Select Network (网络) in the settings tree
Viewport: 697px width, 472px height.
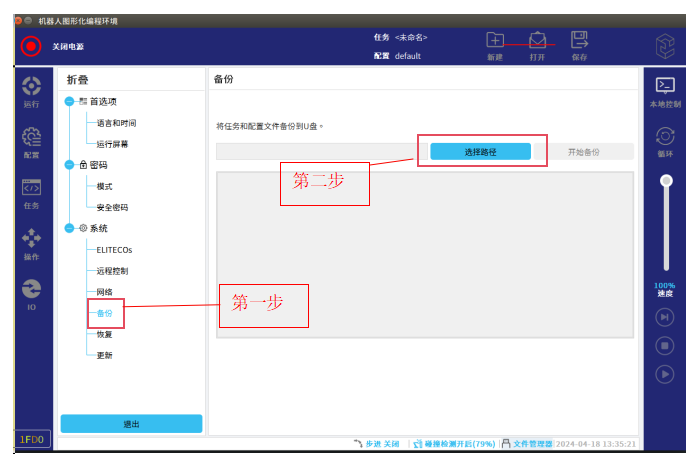(x=105, y=292)
